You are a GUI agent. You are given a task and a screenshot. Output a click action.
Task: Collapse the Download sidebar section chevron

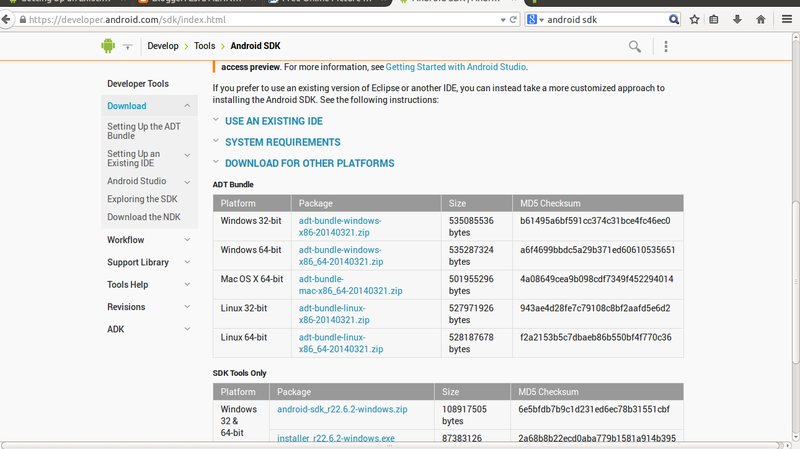187,106
